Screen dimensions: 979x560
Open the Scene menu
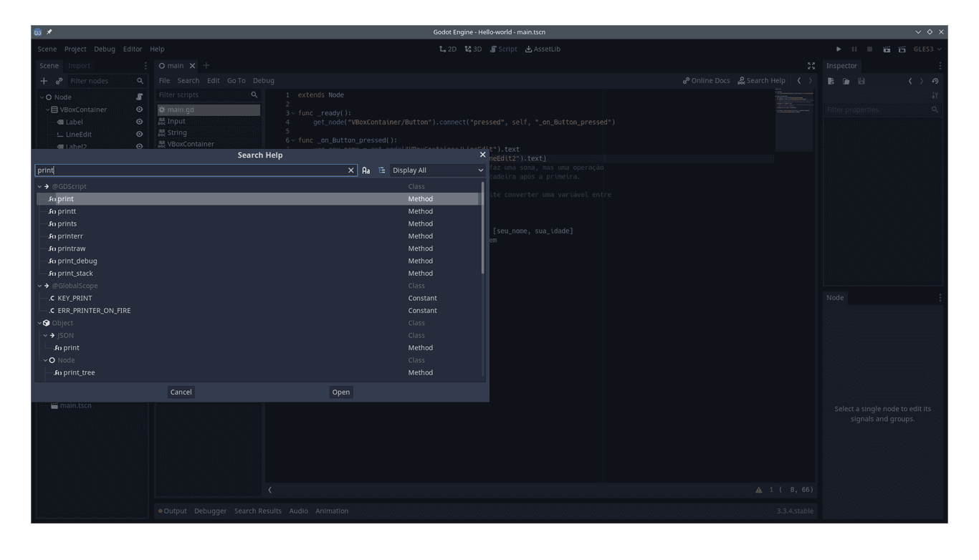tap(46, 49)
